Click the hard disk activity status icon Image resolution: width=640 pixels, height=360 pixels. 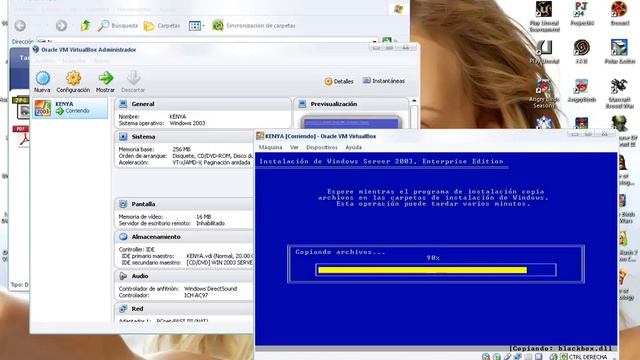(486, 357)
